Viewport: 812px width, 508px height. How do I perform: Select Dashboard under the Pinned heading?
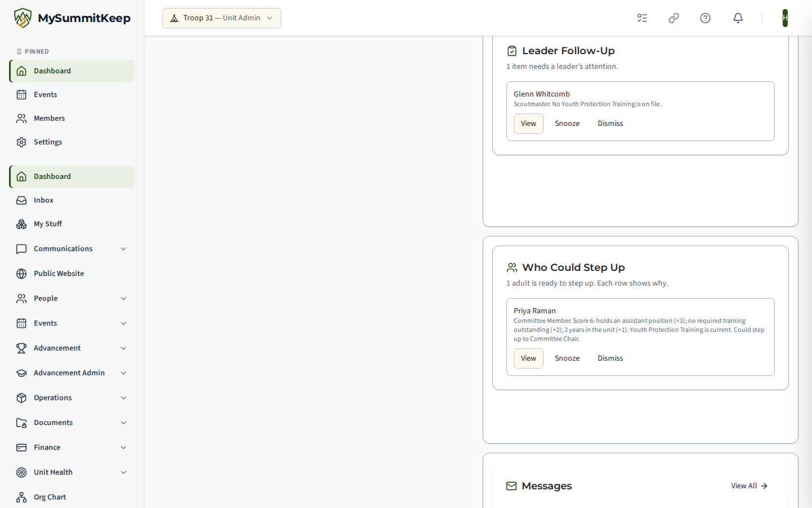point(72,71)
